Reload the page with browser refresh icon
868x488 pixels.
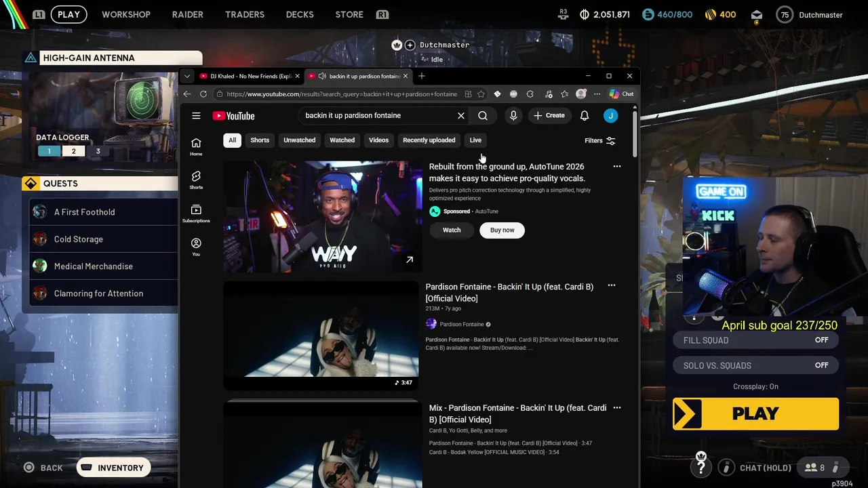coord(203,94)
